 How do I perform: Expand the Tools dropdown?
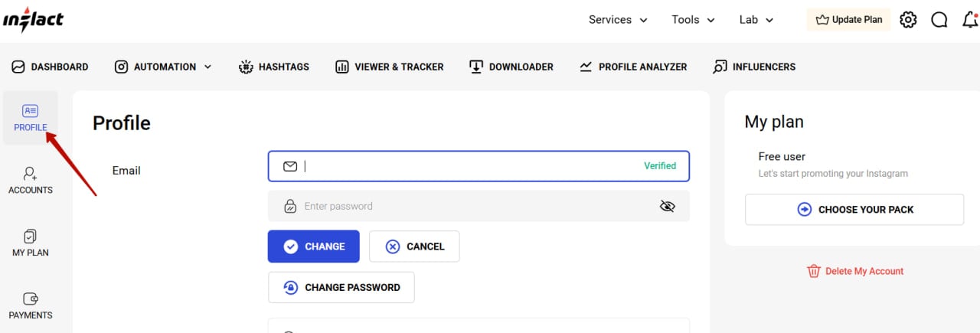(x=693, y=20)
